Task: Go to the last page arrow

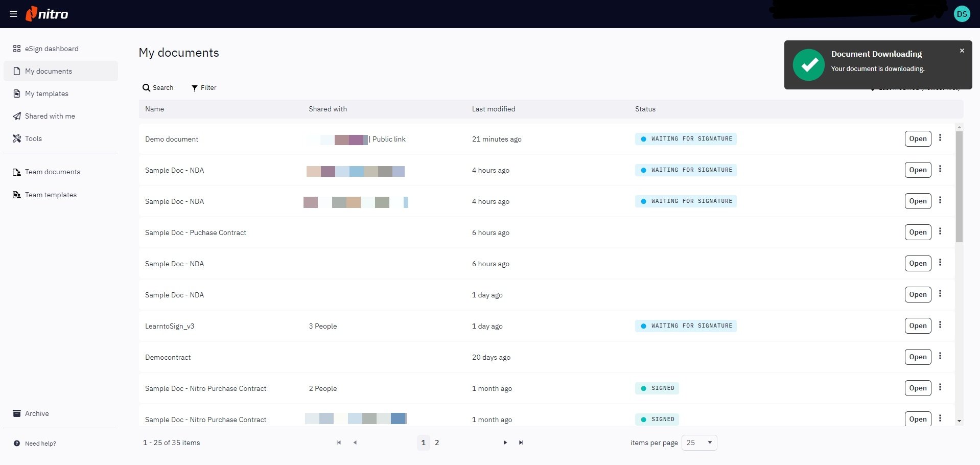Action: click(x=521, y=443)
